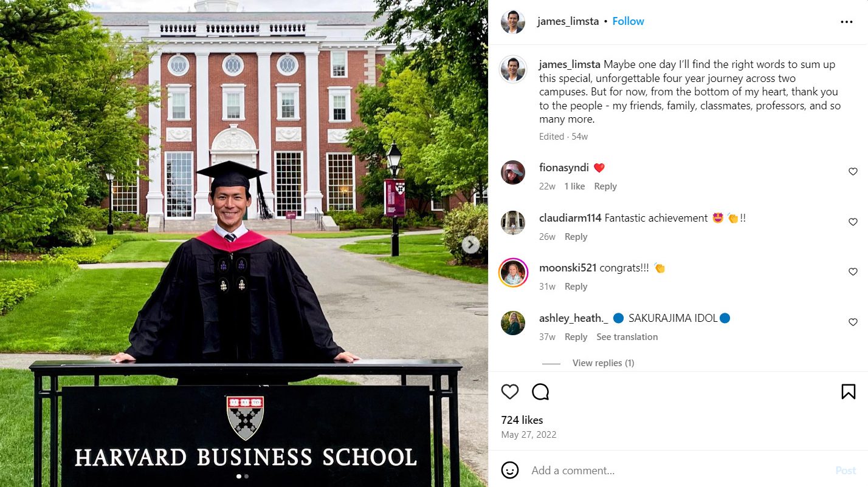Like moonski521's comment heart
Viewport: 868px width, 487px height.
click(x=853, y=272)
